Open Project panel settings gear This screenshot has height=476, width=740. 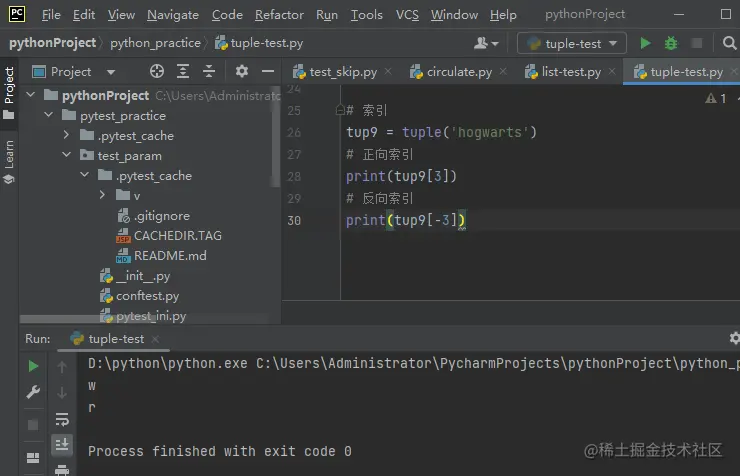242,71
